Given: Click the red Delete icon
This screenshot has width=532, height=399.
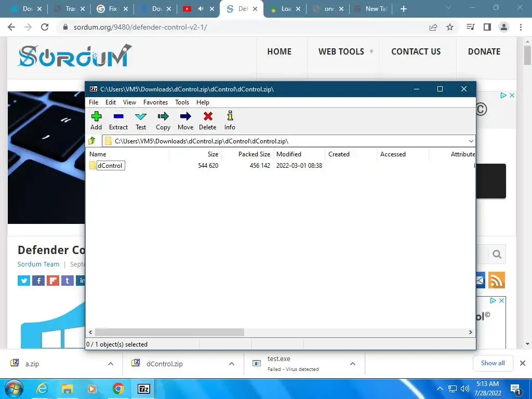Looking at the screenshot, I should [208, 121].
